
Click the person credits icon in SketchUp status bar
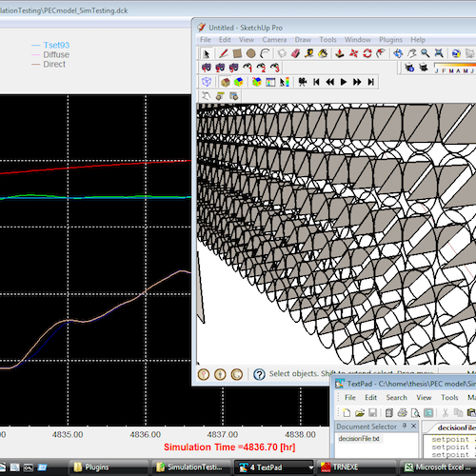220,374
